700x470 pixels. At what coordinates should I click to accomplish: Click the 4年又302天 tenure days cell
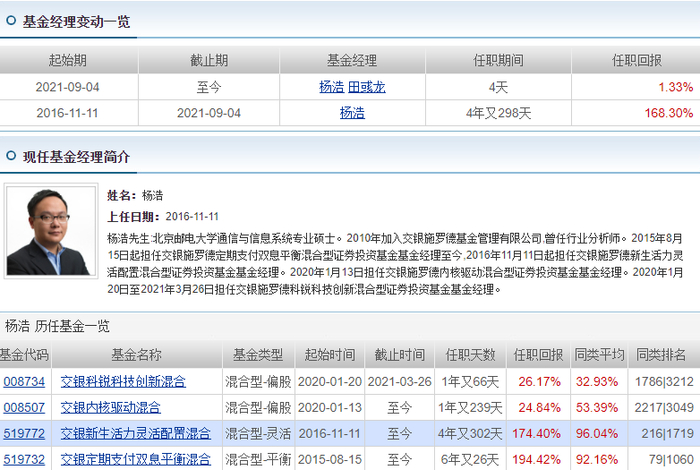point(470,433)
